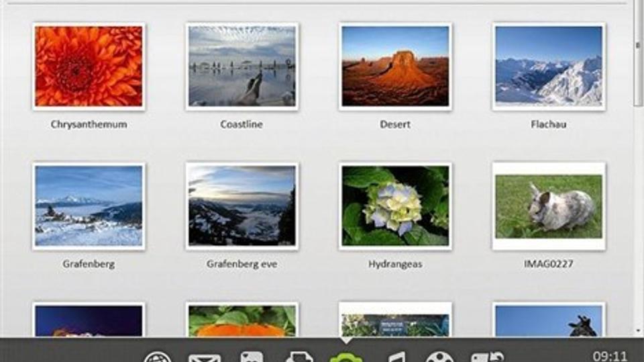Open the pictures icon in bottom dock
Screen dimensions: 644x362
pyautogui.click(x=252, y=357)
